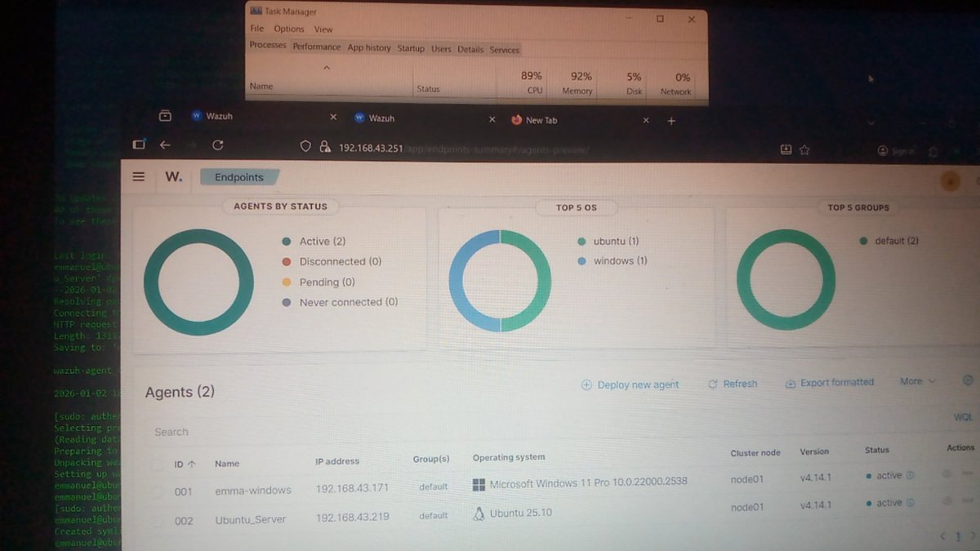Click the default (2) group legend entry
The image size is (980, 551).
coord(889,241)
